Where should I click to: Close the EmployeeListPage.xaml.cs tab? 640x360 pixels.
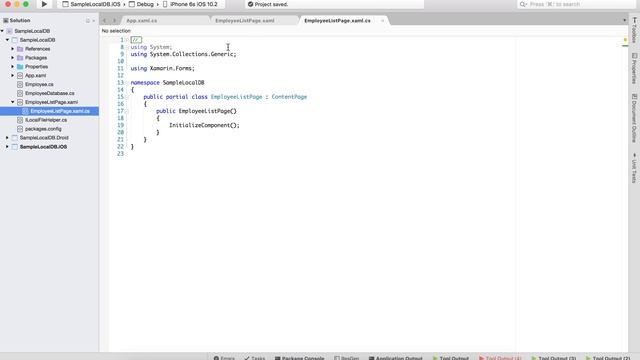[382, 20]
